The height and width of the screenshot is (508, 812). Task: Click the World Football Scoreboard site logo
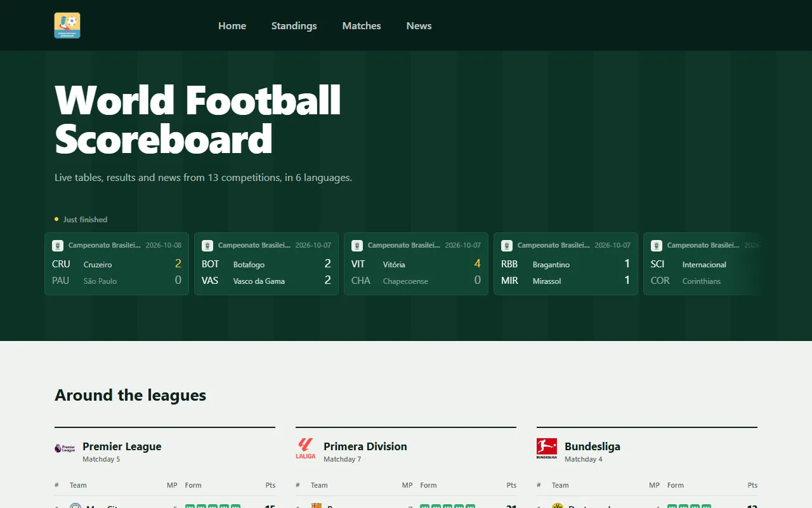[x=67, y=25]
